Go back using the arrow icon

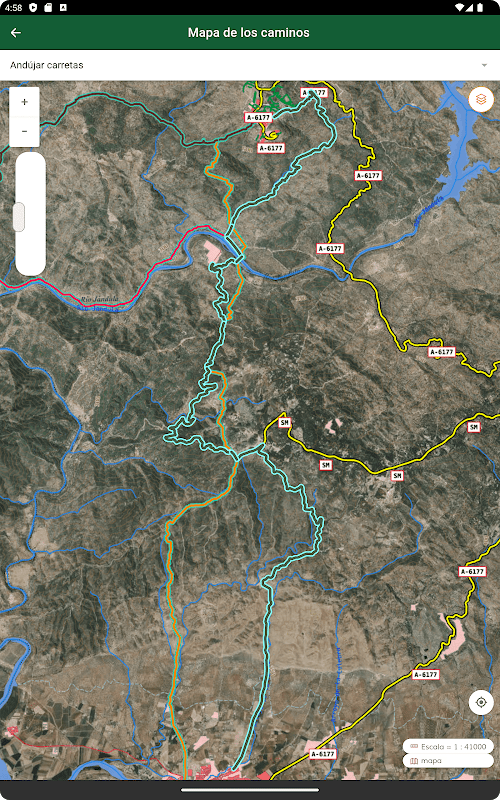(16, 33)
